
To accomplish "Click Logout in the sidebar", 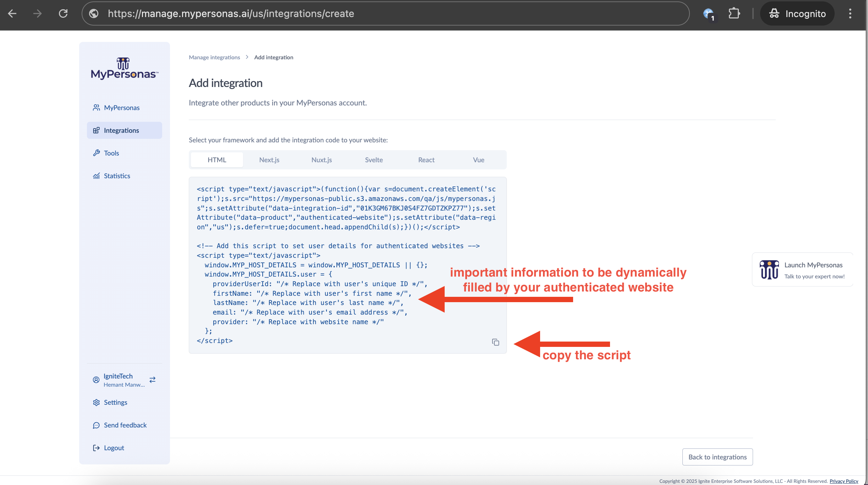I will [x=124, y=448].
